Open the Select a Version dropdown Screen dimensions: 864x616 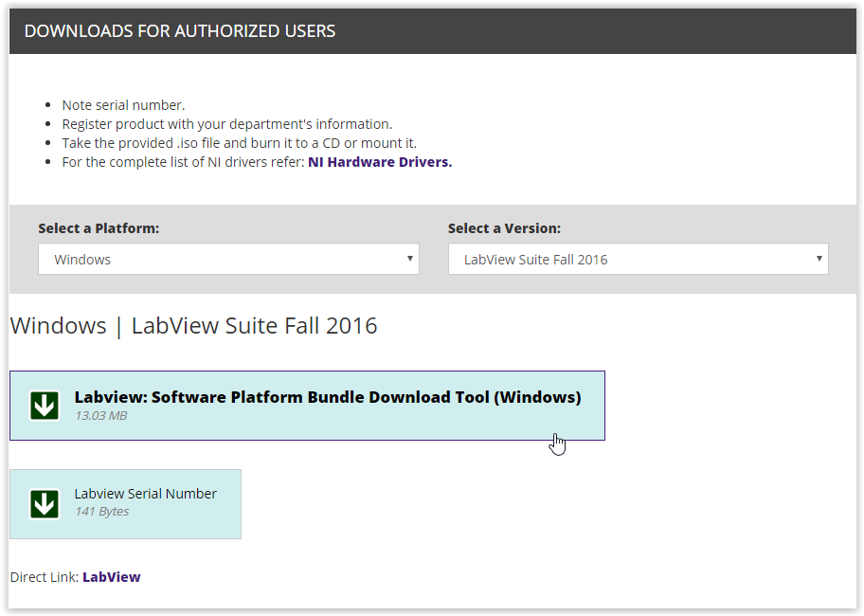coord(637,260)
